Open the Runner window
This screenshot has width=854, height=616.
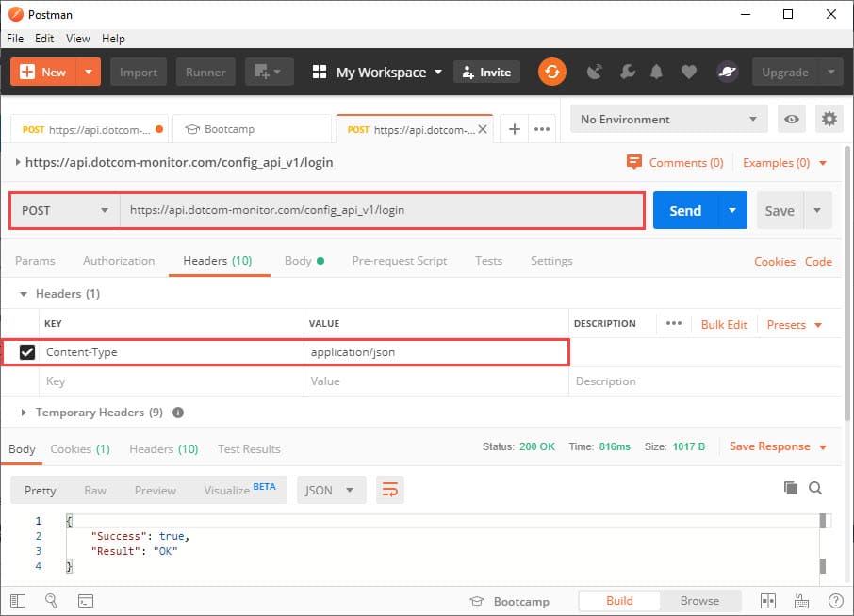205,72
